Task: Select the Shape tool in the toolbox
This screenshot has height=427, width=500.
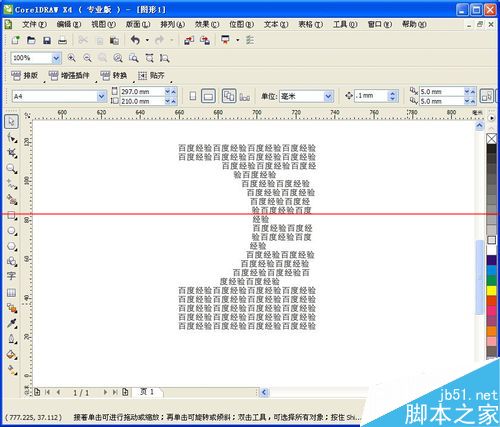Action: click(12, 137)
